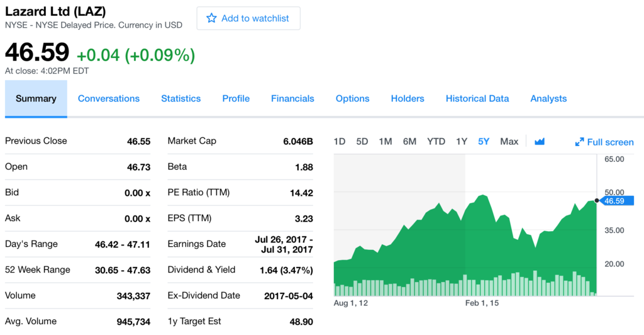Open the Conversations tab
Viewport: 644px width, 335px height.
click(109, 99)
